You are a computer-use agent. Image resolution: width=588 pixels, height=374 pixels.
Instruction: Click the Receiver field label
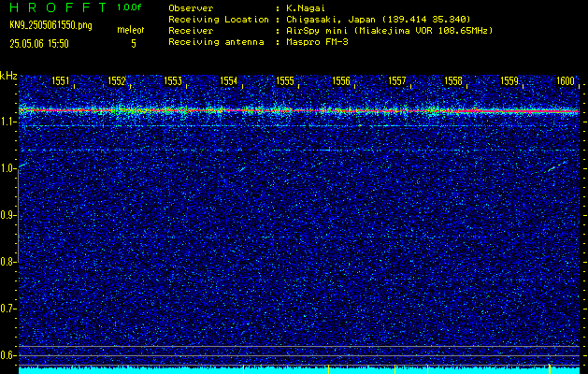click(191, 30)
